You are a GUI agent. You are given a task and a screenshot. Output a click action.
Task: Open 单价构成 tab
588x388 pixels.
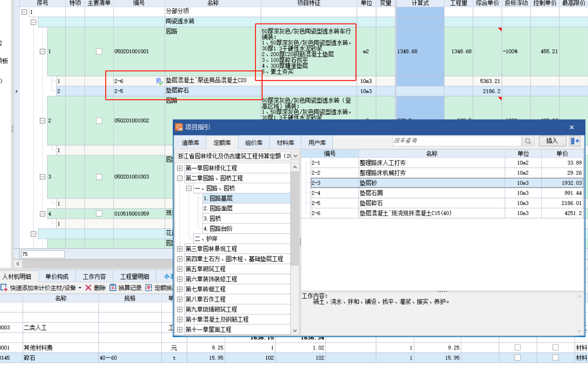(x=57, y=276)
